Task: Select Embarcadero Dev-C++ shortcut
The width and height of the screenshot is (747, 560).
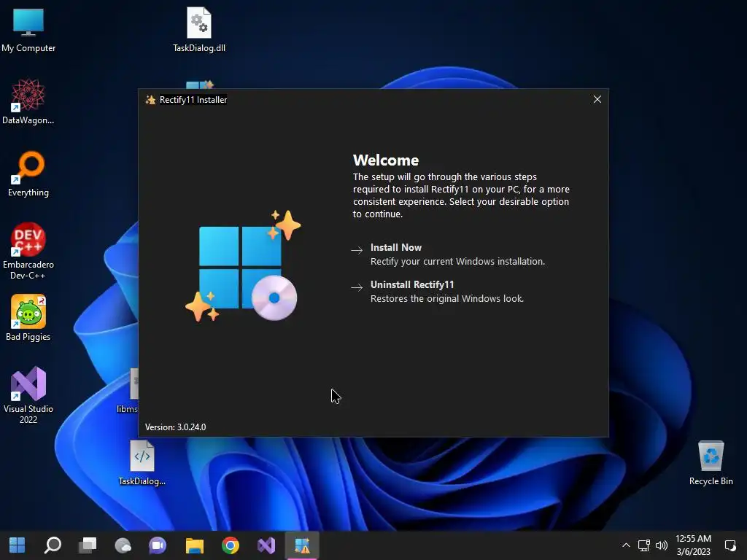Action: click(x=28, y=251)
